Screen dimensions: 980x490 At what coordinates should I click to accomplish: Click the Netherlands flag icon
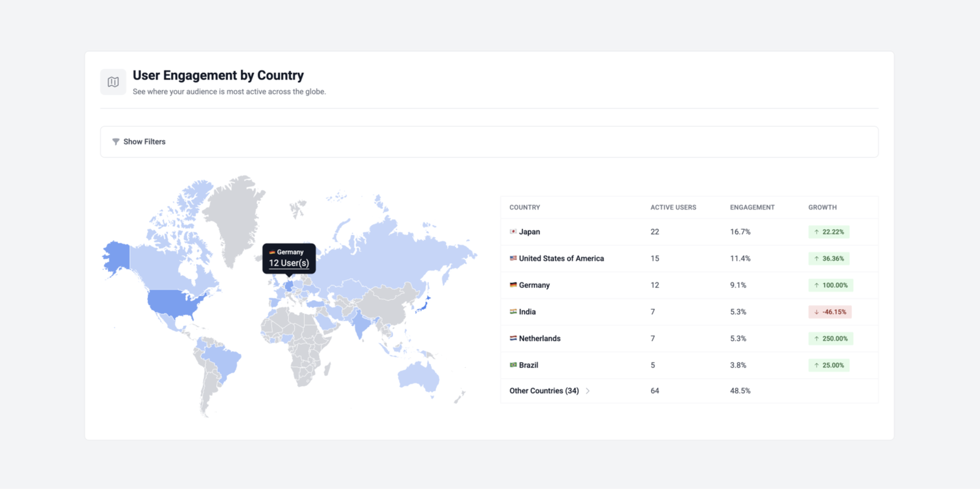[x=513, y=338]
